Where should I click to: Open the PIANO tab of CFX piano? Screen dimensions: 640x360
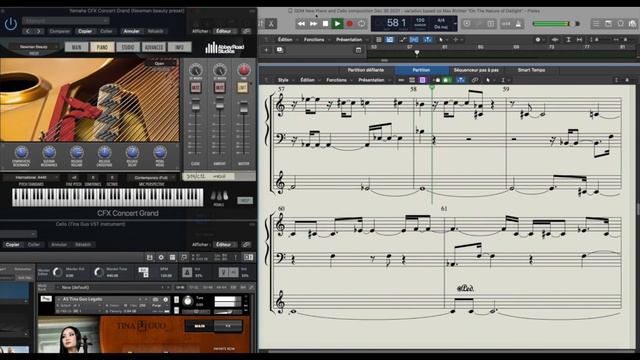point(102,47)
